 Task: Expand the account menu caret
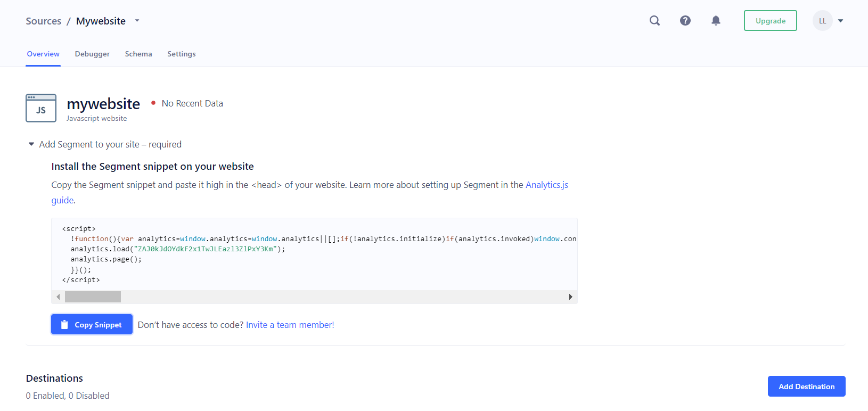click(841, 21)
